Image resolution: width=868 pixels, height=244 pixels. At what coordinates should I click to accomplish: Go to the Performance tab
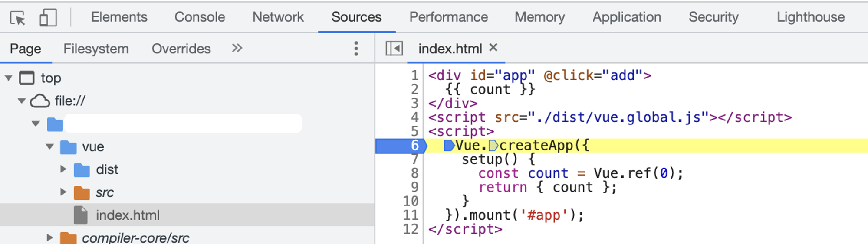[x=448, y=17]
